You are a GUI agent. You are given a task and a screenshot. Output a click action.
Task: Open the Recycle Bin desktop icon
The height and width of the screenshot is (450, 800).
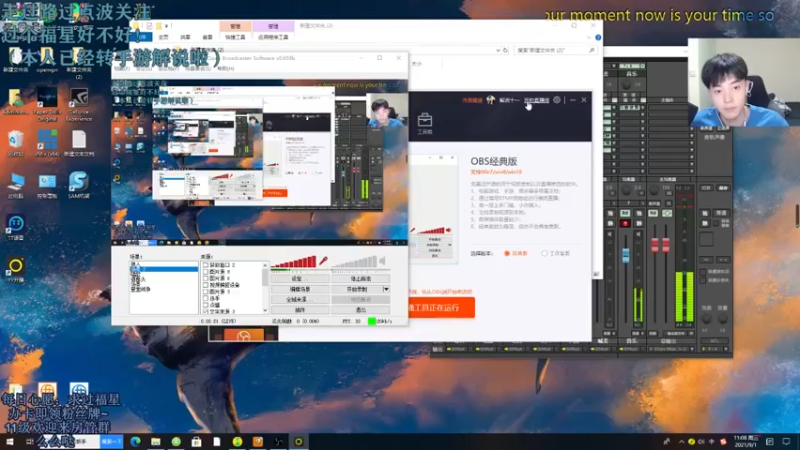[16, 143]
